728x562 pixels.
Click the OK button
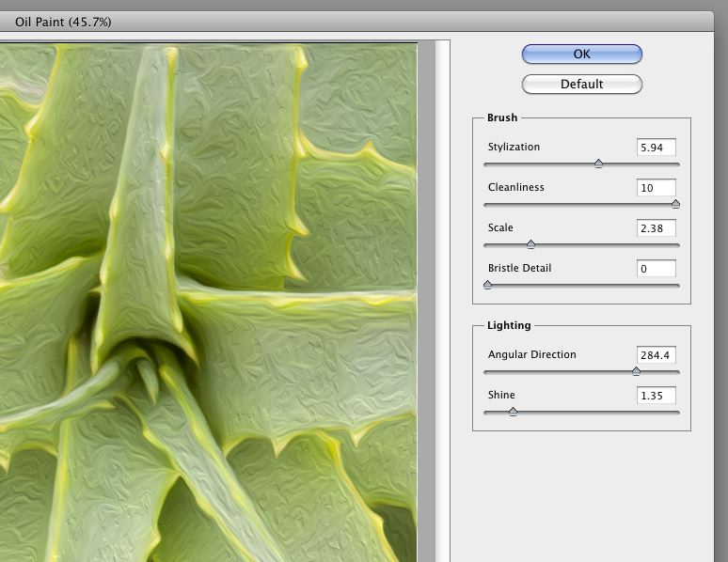point(581,55)
